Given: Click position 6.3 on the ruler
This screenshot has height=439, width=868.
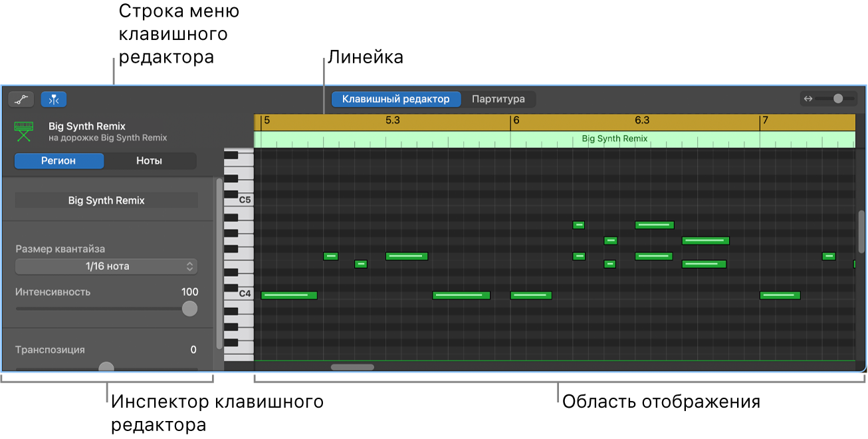Looking at the screenshot, I should [642, 120].
